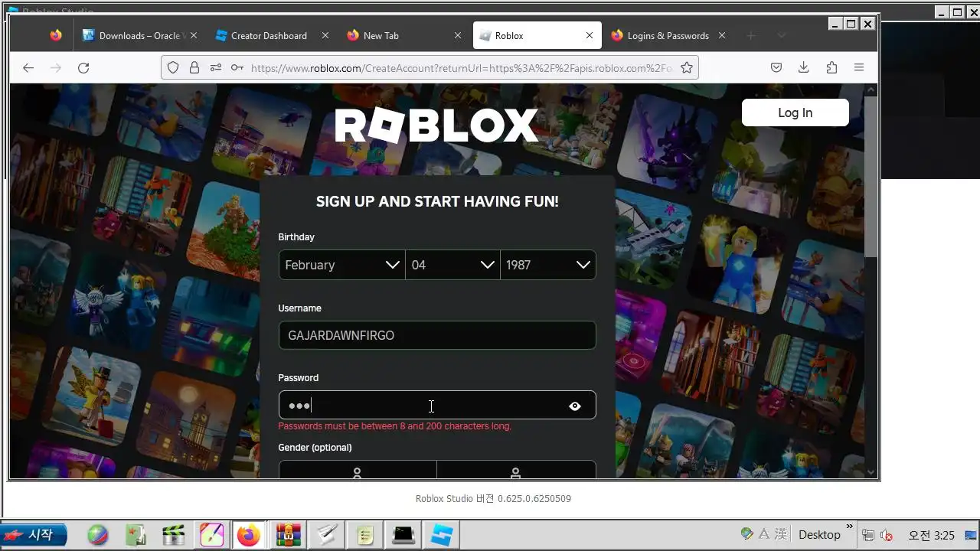Image resolution: width=980 pixels, height=551 pixels.
Task: Click the Firefox taskbar icon
Action: pos(249,535)
